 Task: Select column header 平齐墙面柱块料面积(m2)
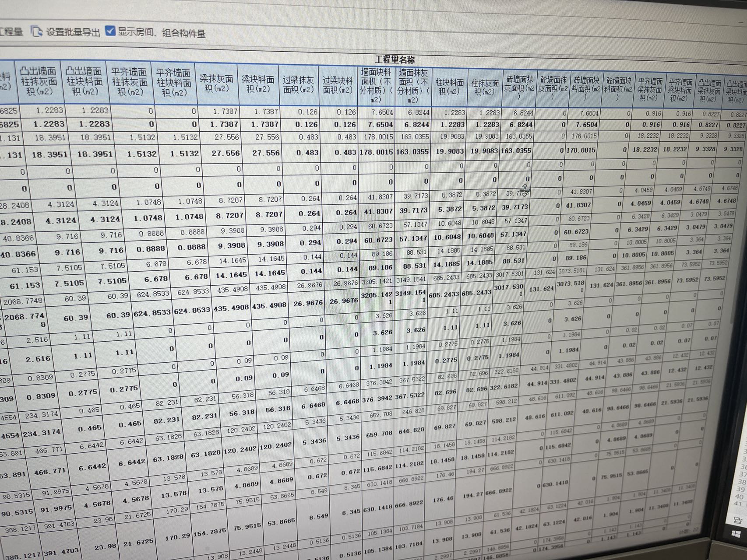[x=174, y=82]
